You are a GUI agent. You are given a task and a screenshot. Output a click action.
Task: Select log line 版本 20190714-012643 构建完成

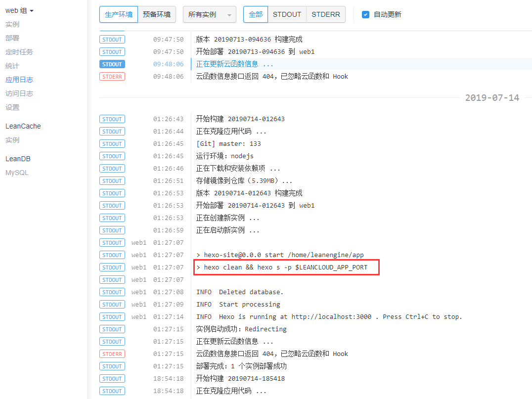(x=249, y=193)
